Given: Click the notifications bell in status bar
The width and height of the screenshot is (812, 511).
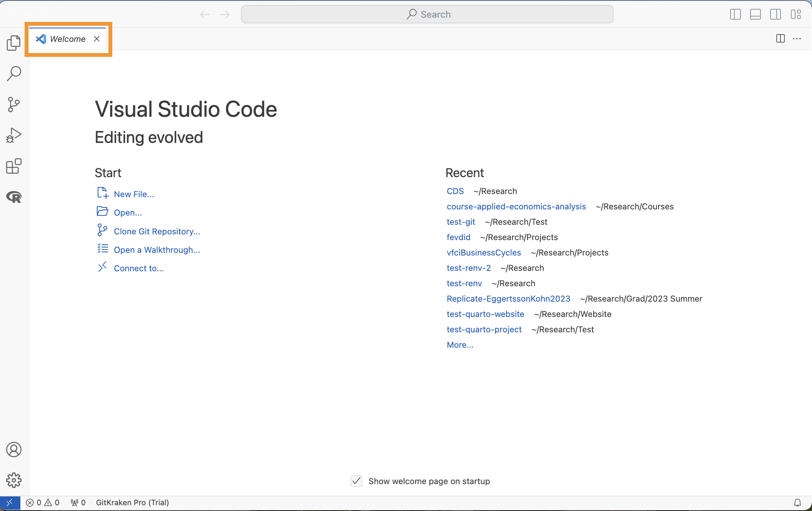Looking at the screenshot, I should pos(798,503).
